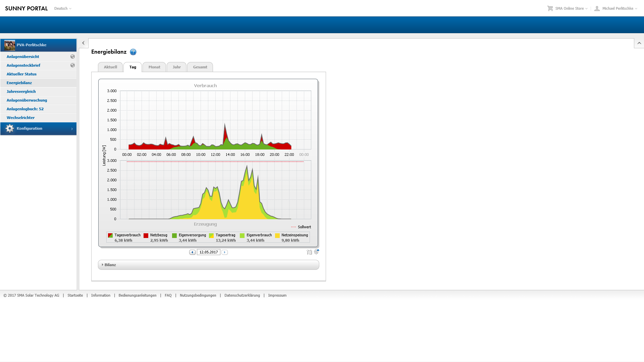Click globe icon next to Anlagenübersicht

click(x=72, y=57)
